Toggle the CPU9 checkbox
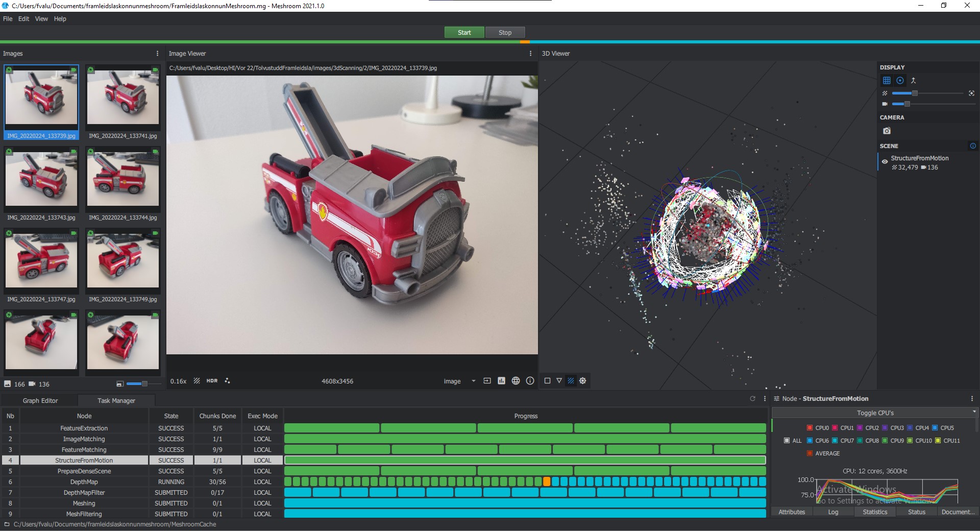The width and height of the screenshot is (980, 531). click(x=885, y=441)
